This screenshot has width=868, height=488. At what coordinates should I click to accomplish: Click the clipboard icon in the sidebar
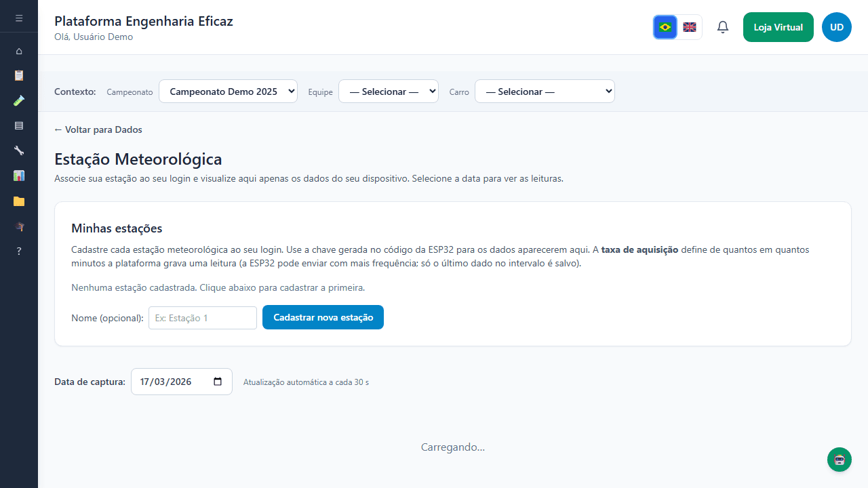coord(19,75)
